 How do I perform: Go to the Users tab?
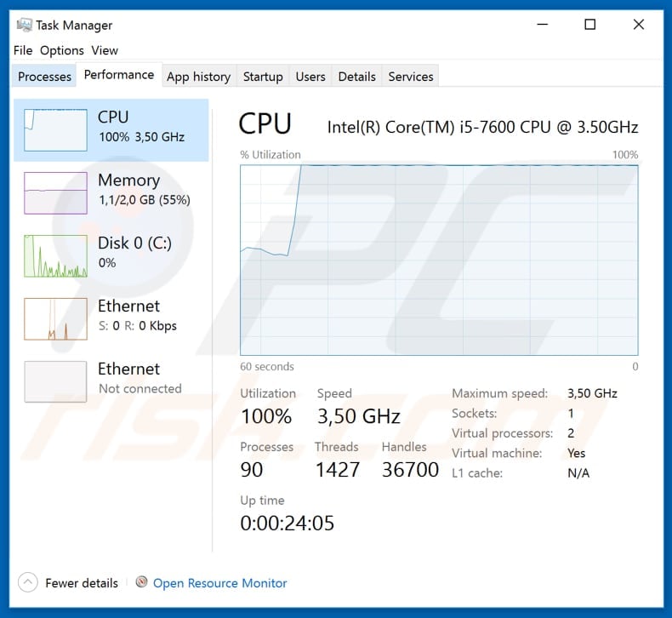pos(310,77)
